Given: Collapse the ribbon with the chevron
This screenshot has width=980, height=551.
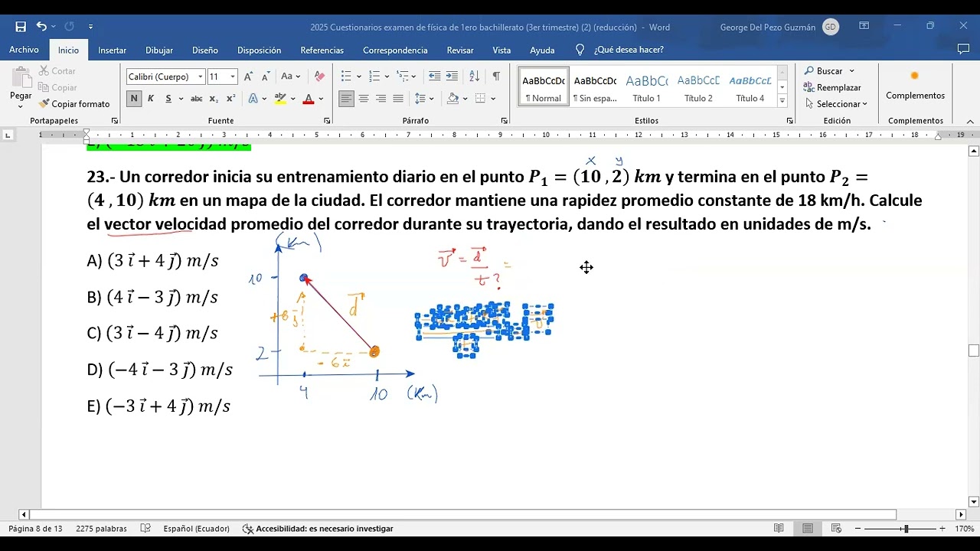Looking at the screenshot, I should coord(970,121).
